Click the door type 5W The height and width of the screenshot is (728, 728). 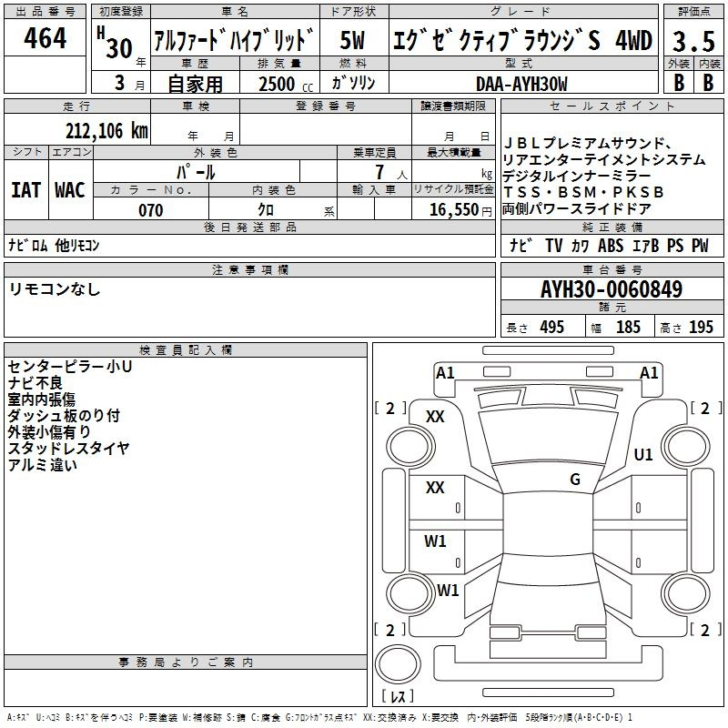pyautogui.click(x=352, y=40)
